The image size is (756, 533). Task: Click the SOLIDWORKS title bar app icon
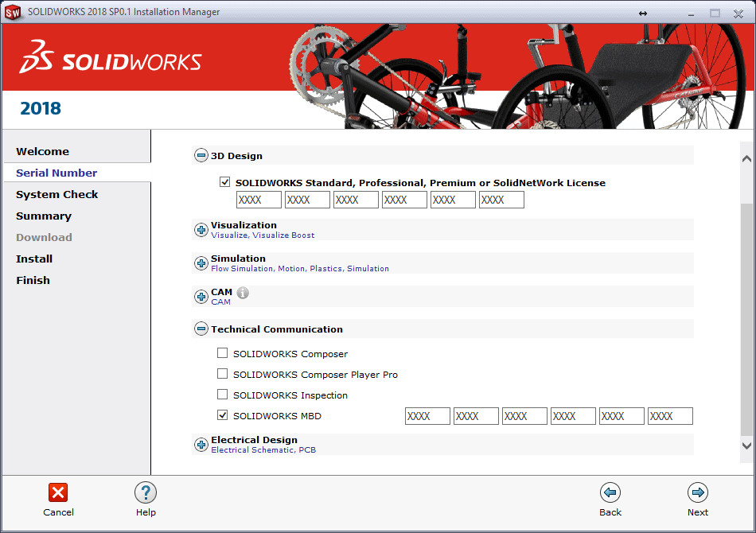coord(14,12)
